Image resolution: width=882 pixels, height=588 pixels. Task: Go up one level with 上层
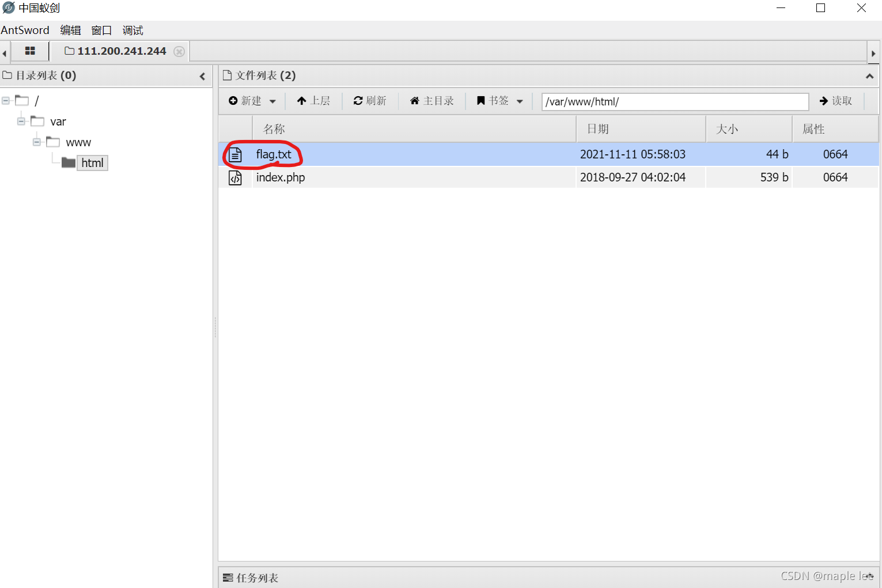pos(313,101)
